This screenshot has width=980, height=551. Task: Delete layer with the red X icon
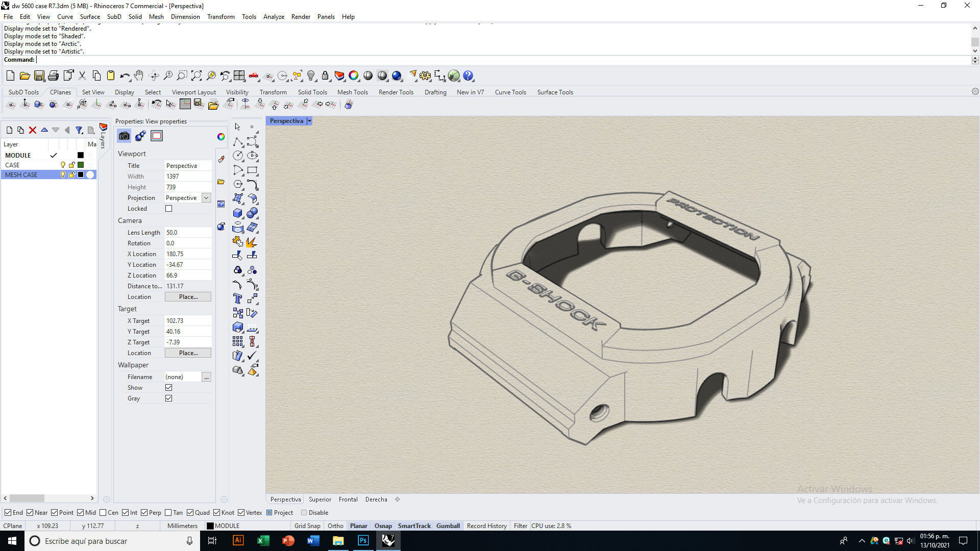tap(33, 130)
